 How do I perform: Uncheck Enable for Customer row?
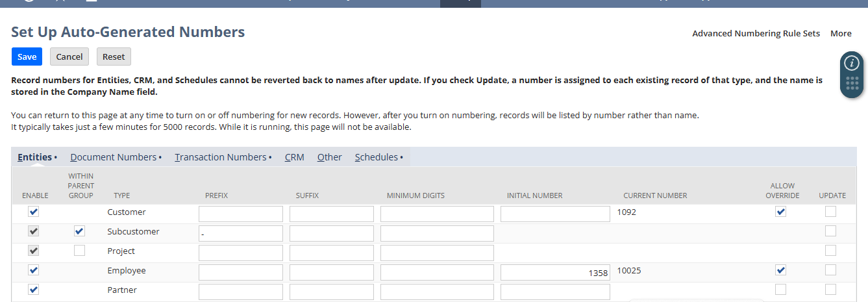[x=34, y=212]
